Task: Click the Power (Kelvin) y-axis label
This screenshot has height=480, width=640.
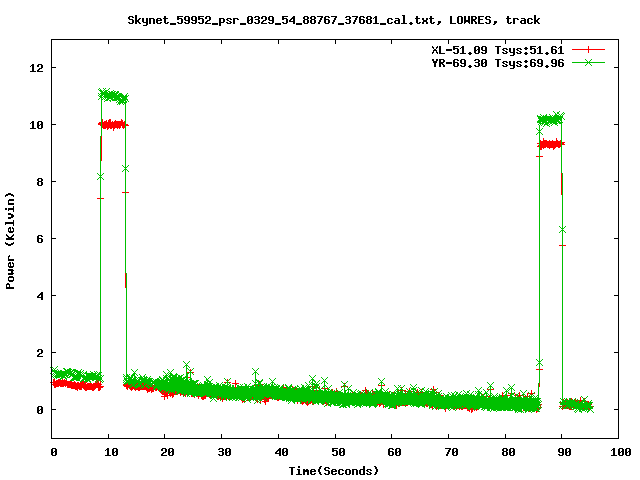Action: (x=10, y=241)
